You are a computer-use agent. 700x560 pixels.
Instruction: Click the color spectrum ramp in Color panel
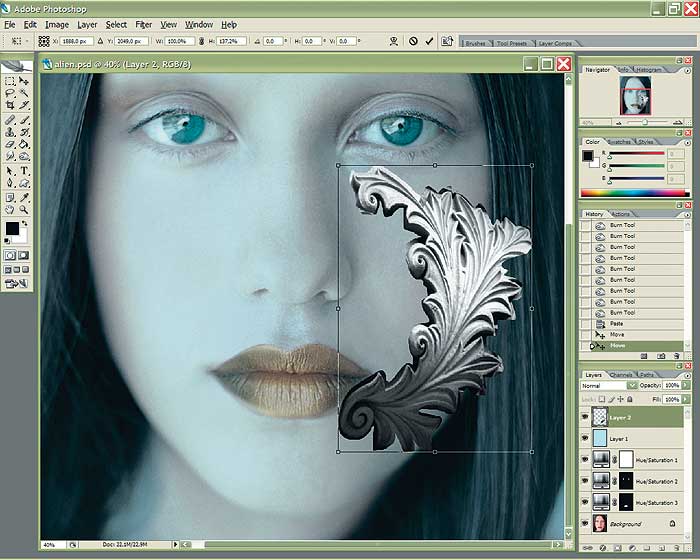pos(635,193)
